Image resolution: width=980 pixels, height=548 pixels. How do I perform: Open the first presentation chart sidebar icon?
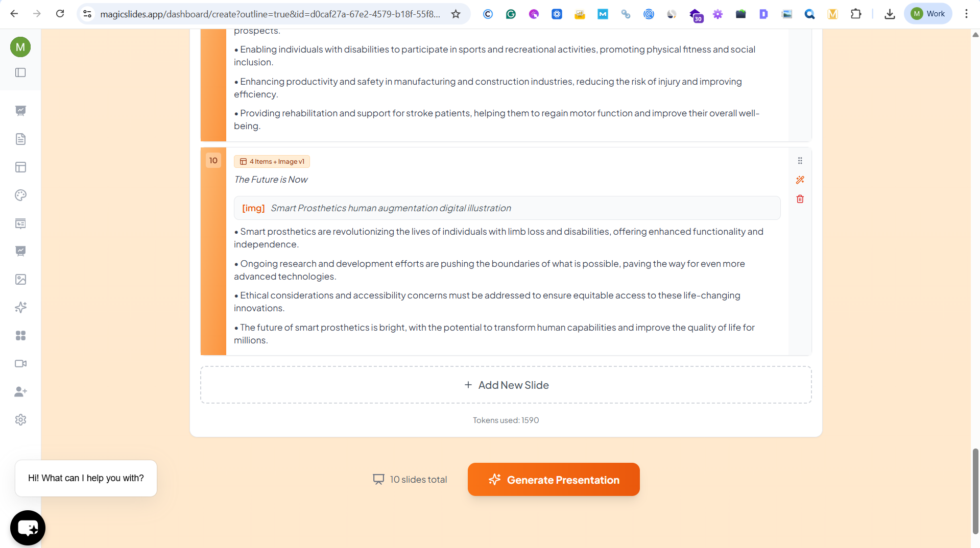pyautogui.click(x=20, y=111)
